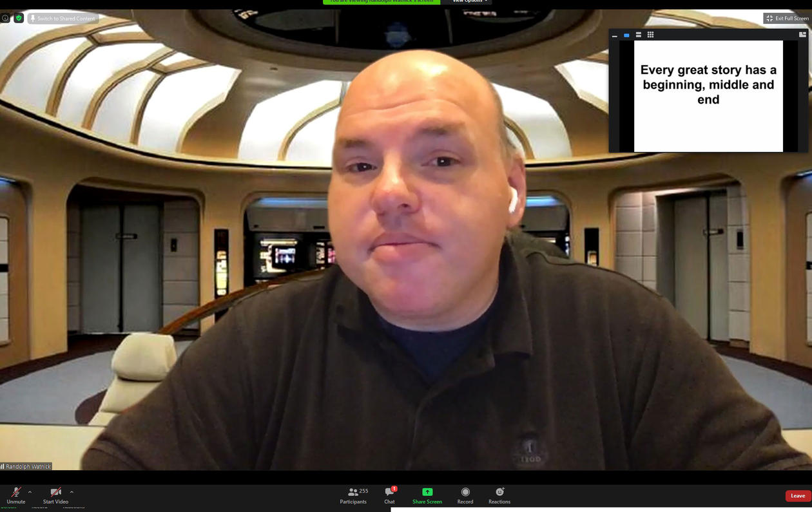Start recording with the Record icon
Image resolution: width=812 pixels, height=512 pixels.
[465, 495]
